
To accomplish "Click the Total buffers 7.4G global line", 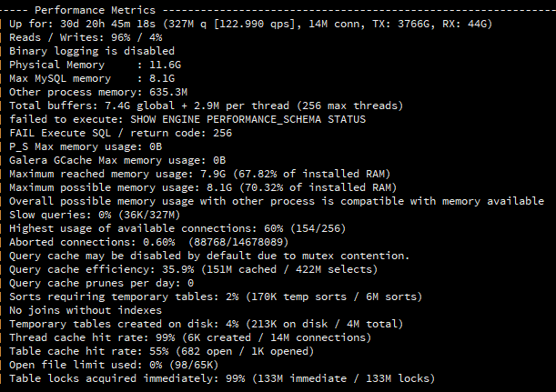I will click(206, 106).
